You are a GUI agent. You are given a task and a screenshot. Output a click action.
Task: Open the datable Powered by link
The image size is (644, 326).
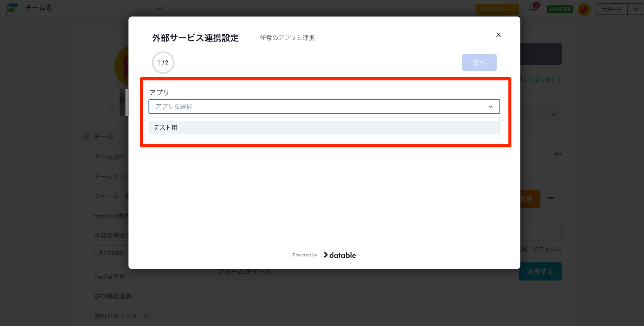coord(340,255)
